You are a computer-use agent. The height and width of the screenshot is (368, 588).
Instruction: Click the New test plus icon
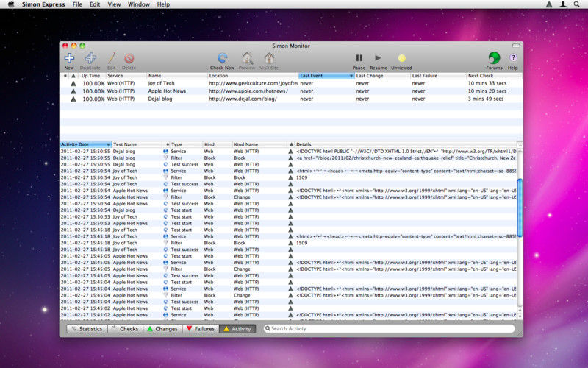(69, 58)
